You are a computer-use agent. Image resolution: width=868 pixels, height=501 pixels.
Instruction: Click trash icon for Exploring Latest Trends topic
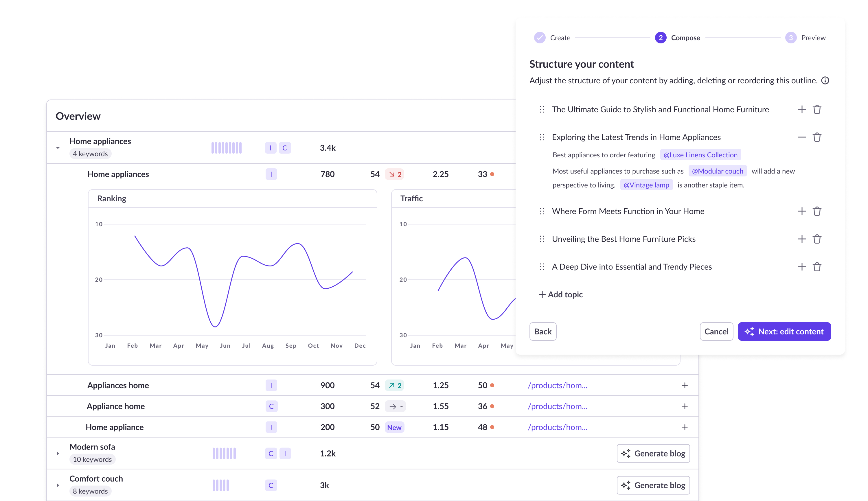(817, 137)
